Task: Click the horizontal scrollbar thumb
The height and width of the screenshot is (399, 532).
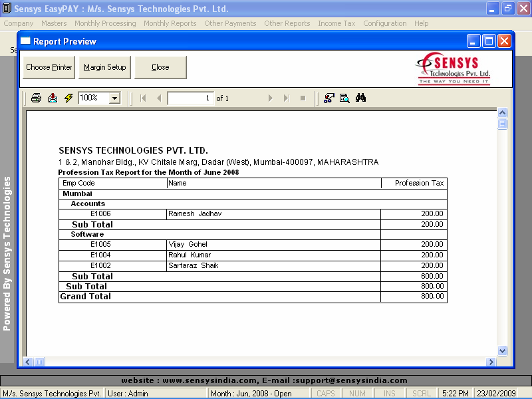Action: (39, 362)
